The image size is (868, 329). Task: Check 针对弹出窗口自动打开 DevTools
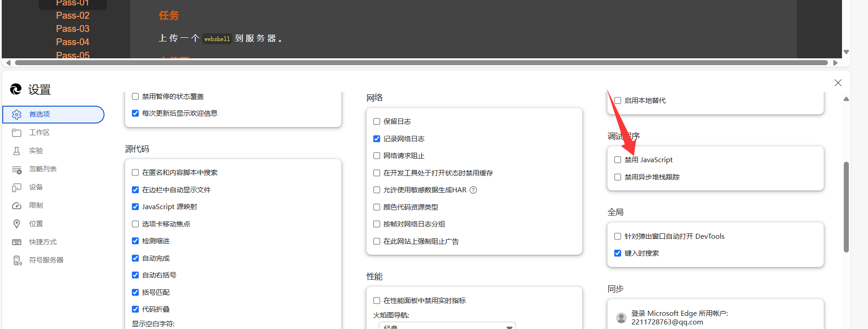tap(617, 236)
